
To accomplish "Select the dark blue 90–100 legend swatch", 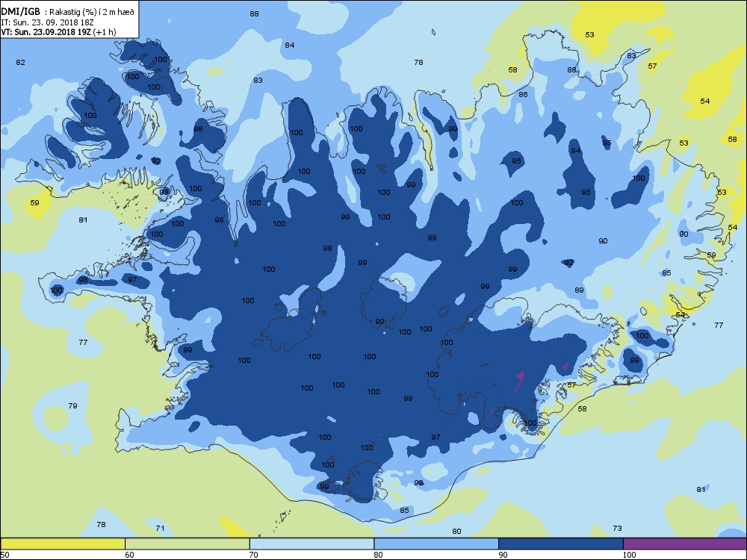I will [561, 544].
